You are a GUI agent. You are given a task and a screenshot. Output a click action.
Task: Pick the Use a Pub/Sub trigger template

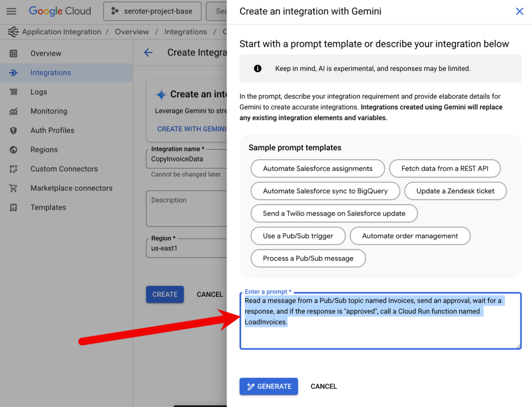click(298, 236)
